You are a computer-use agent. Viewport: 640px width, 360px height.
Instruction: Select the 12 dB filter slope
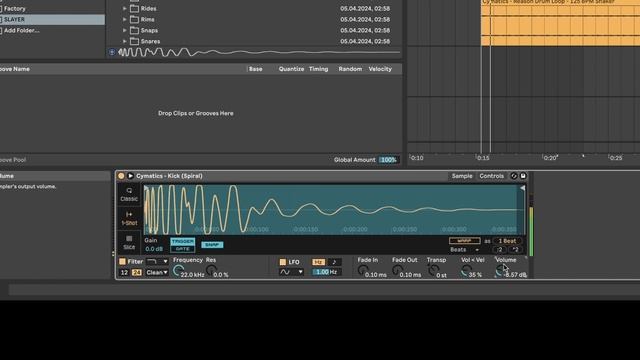(124, 272)
